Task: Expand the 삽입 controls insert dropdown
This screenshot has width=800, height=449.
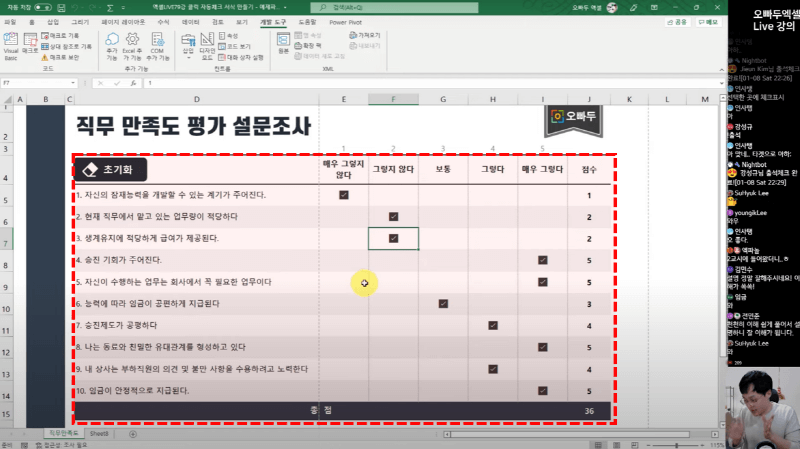Action: 188,57
